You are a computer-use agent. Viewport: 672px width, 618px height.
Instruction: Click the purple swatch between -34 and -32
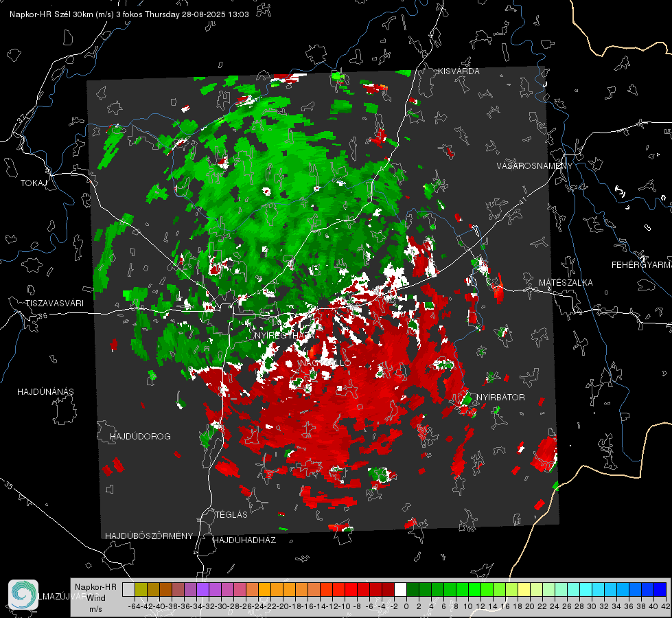(x=202, y=589)
